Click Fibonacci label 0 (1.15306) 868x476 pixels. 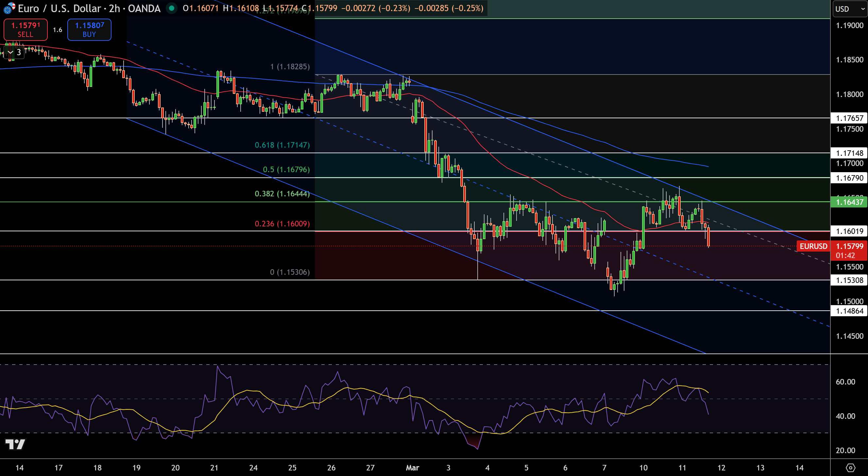[290, 272]
